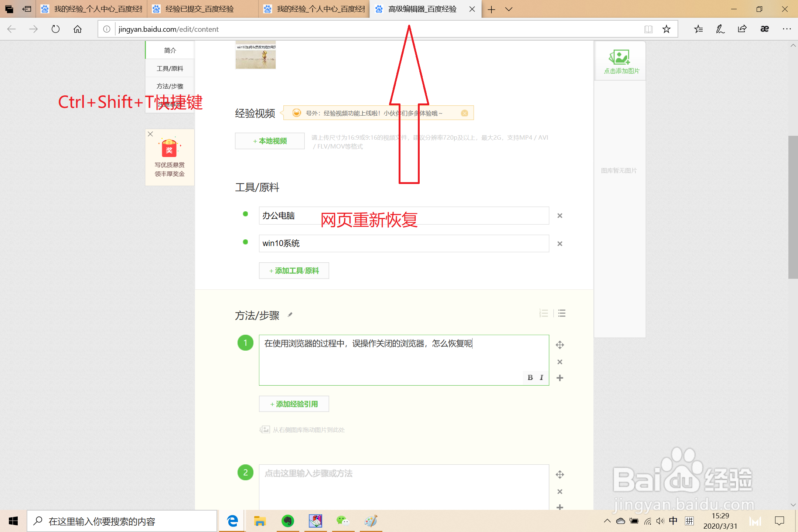798x532 pixels.
Task: Remove win10系统 via its X delete icon
Action: tap(560, 243)
